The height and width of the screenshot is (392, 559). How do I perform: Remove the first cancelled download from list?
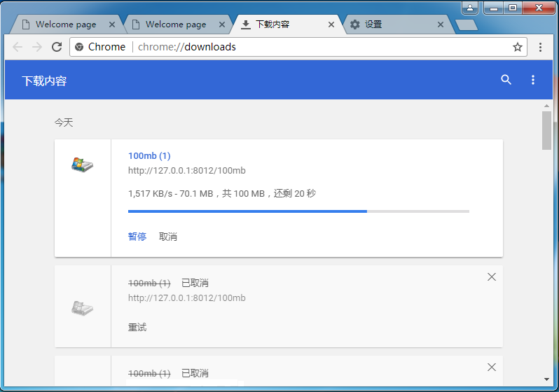click(491, 277)
